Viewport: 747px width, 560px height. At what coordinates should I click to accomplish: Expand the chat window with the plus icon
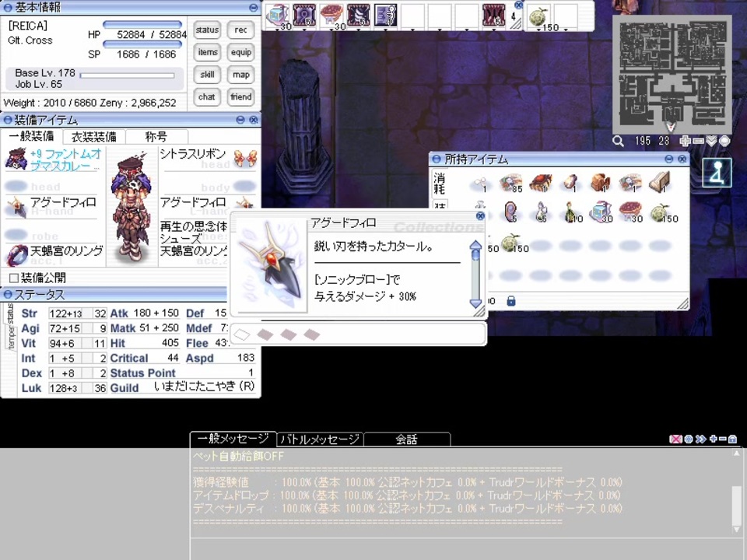714,439
